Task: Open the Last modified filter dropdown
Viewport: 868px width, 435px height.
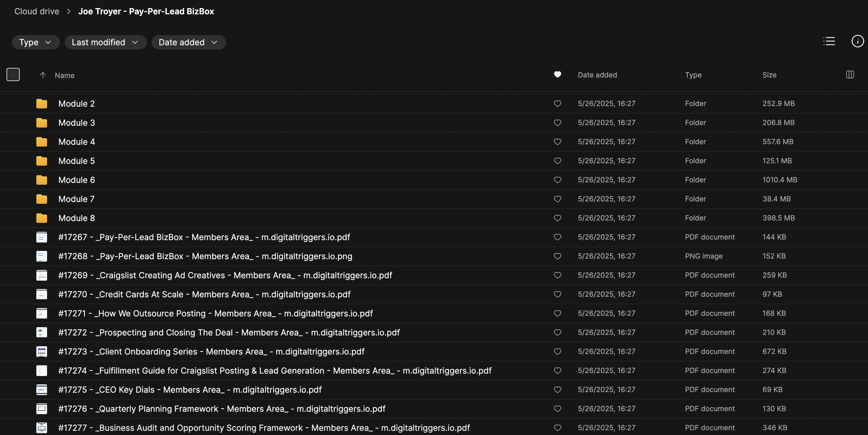Action: point(105,42)
